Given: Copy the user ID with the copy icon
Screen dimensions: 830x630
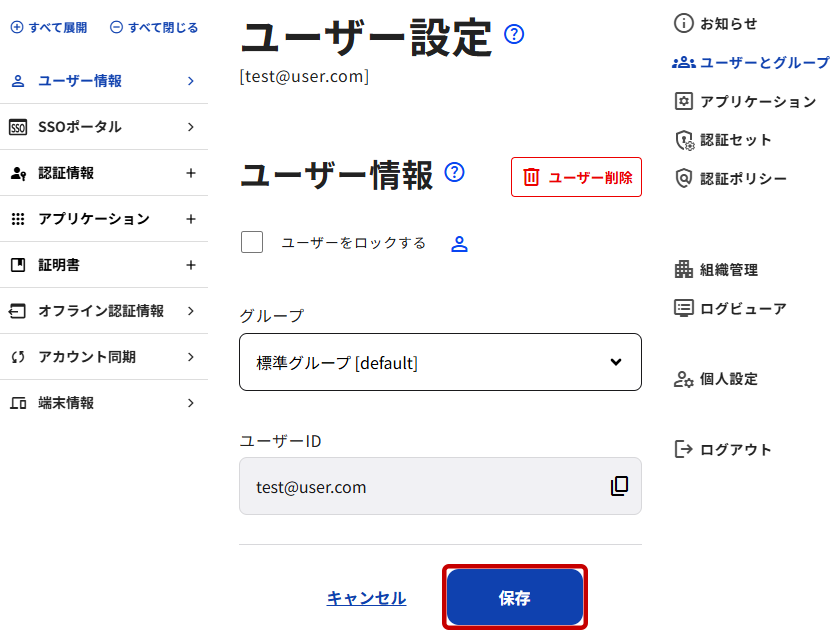Looking at the screenshot, I should [619, 486].
